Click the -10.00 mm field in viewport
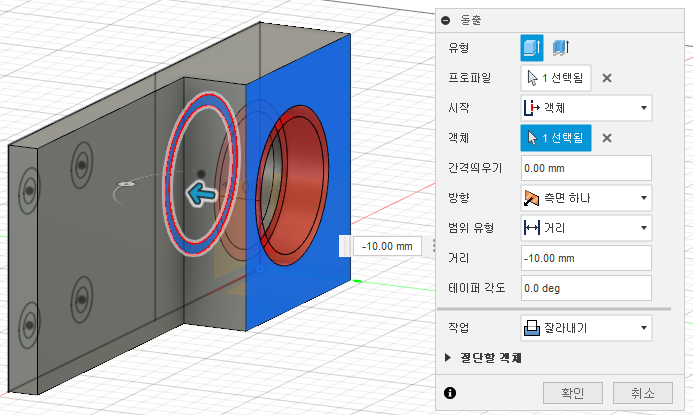 tap(387, 246)
